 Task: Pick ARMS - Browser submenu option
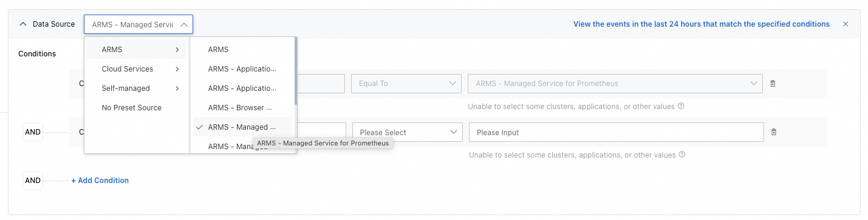tap(242, 108)
